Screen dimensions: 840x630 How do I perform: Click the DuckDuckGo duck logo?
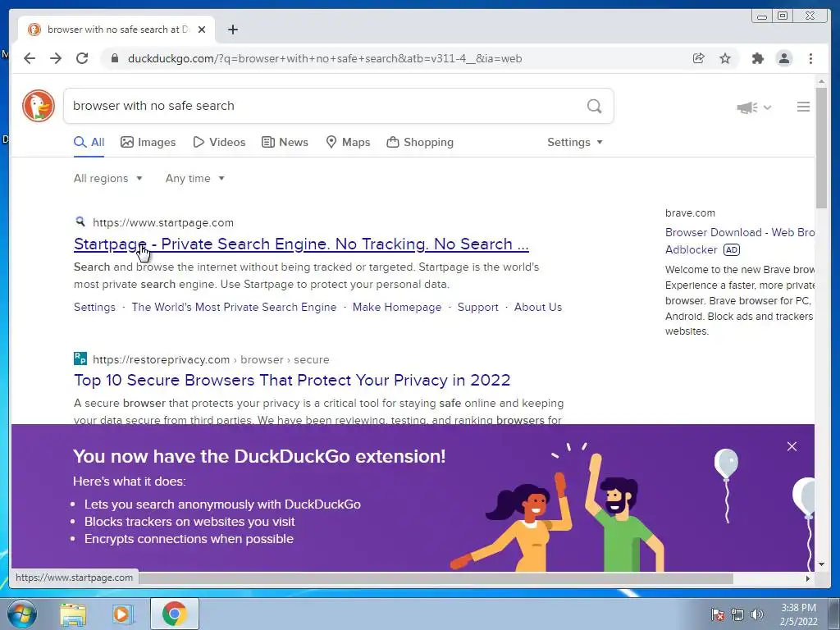pyautogui.click(x=39, y=106)
